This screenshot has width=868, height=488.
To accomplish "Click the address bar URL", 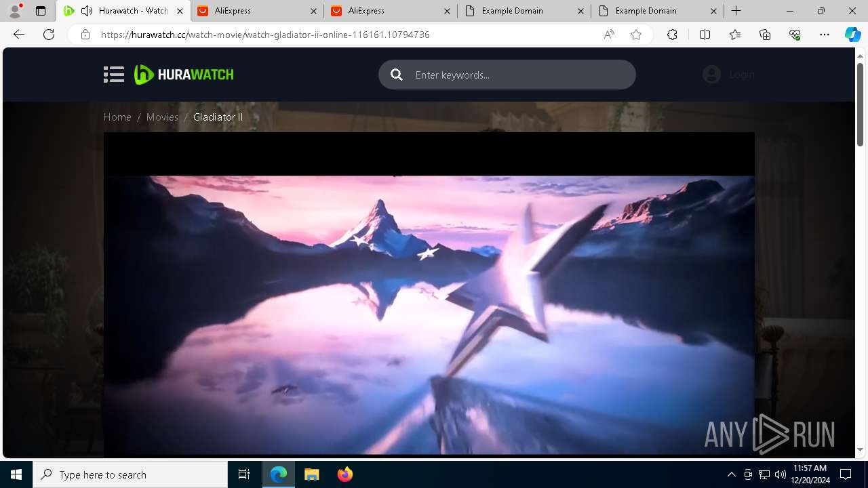I will point(265,35).
